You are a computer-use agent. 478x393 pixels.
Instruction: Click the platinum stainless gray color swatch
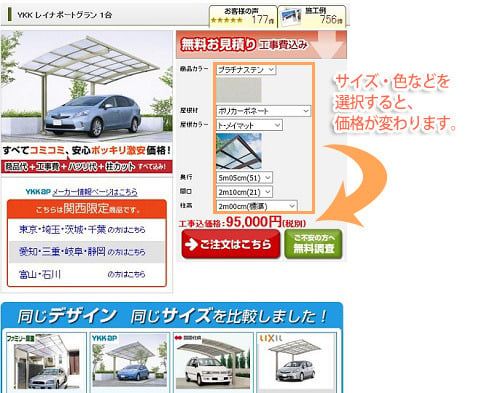239,90
